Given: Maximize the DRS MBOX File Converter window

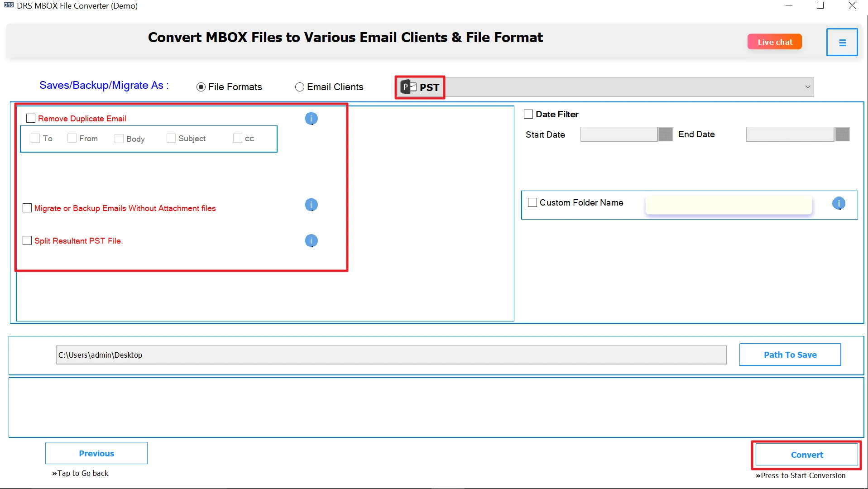Looking at the screenshot, I should click(x=820, y=5).
